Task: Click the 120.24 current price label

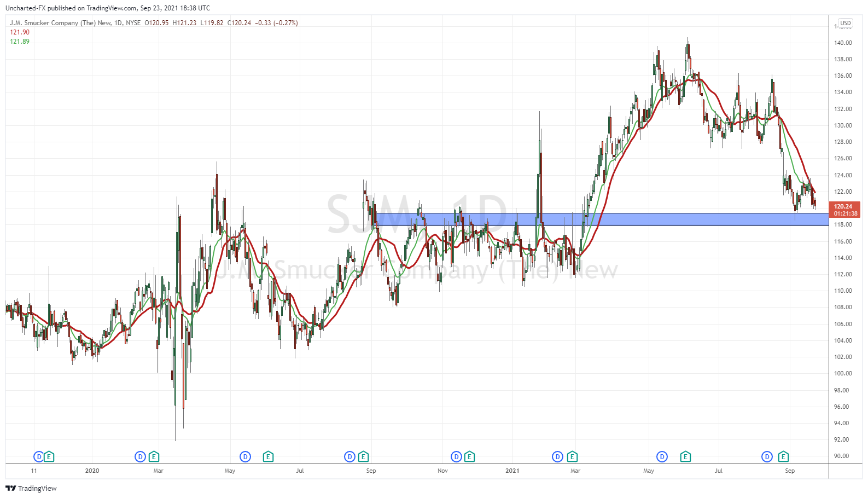Action: [844, 206]
